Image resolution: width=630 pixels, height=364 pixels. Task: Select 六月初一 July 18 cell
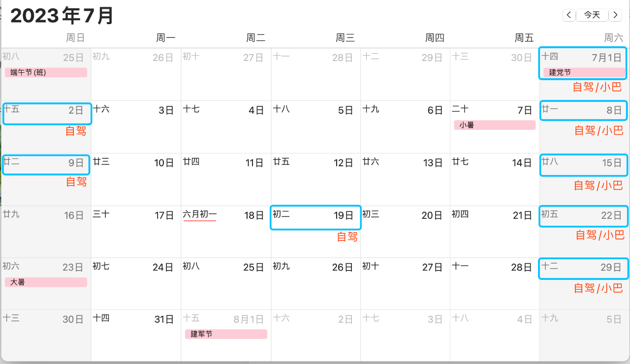point(226,231)
